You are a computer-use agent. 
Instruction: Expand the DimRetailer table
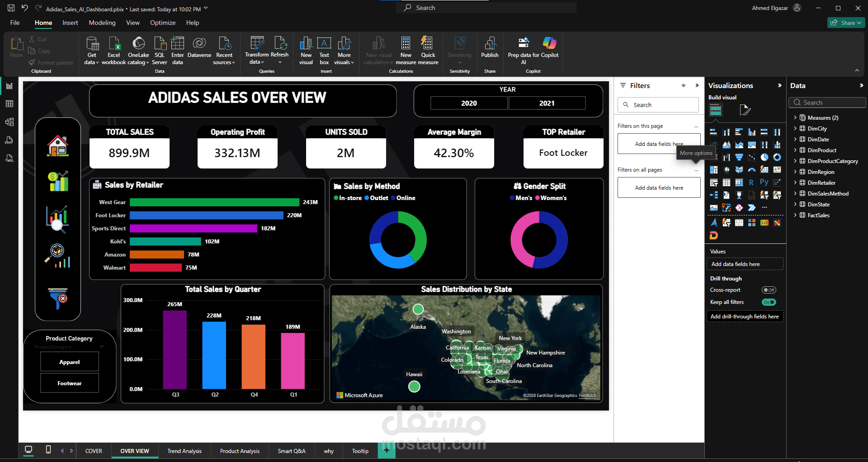click(x=795, y=182)
